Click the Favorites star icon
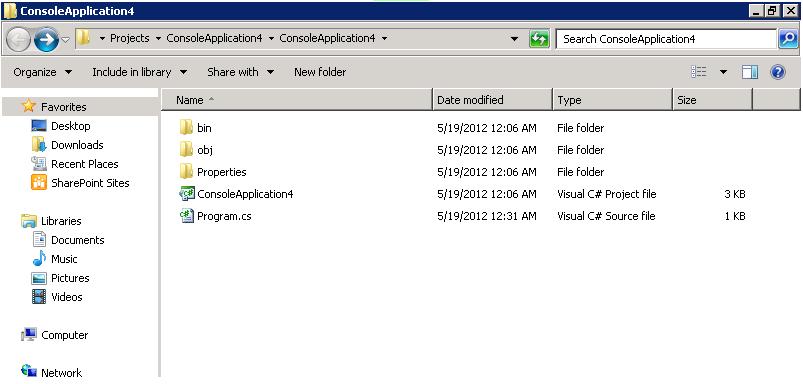This screenshot has width=803, height=384. 29,106
